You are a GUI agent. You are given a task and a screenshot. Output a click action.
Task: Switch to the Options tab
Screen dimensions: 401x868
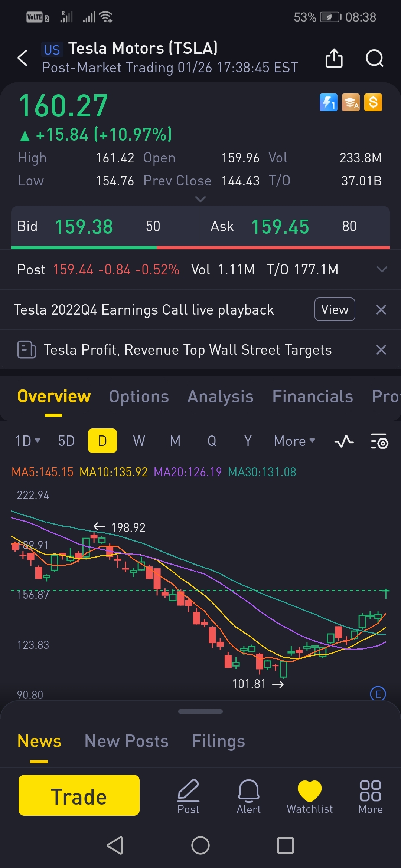139,397
